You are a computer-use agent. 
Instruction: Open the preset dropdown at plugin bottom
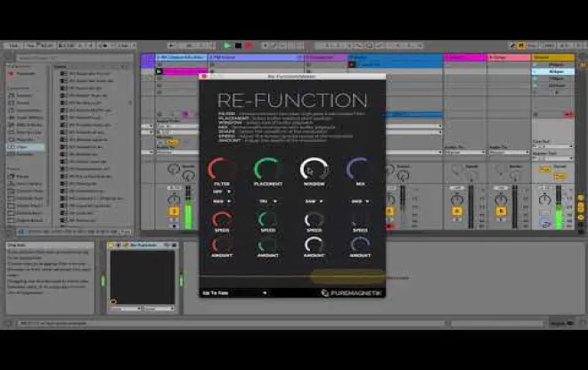pos(234,292)
